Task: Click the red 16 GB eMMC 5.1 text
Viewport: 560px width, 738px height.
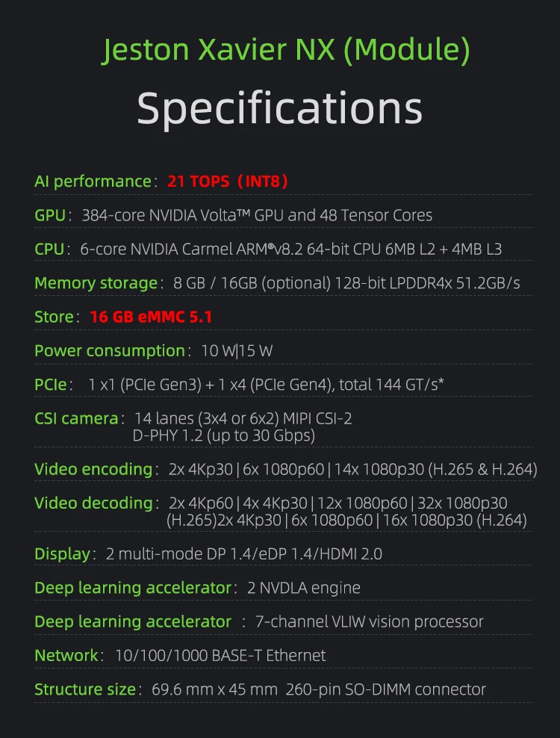Action: 151,317
